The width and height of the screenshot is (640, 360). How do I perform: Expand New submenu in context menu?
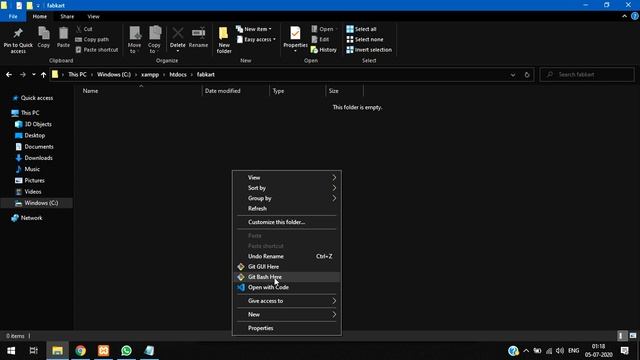(x=287, y=315)
